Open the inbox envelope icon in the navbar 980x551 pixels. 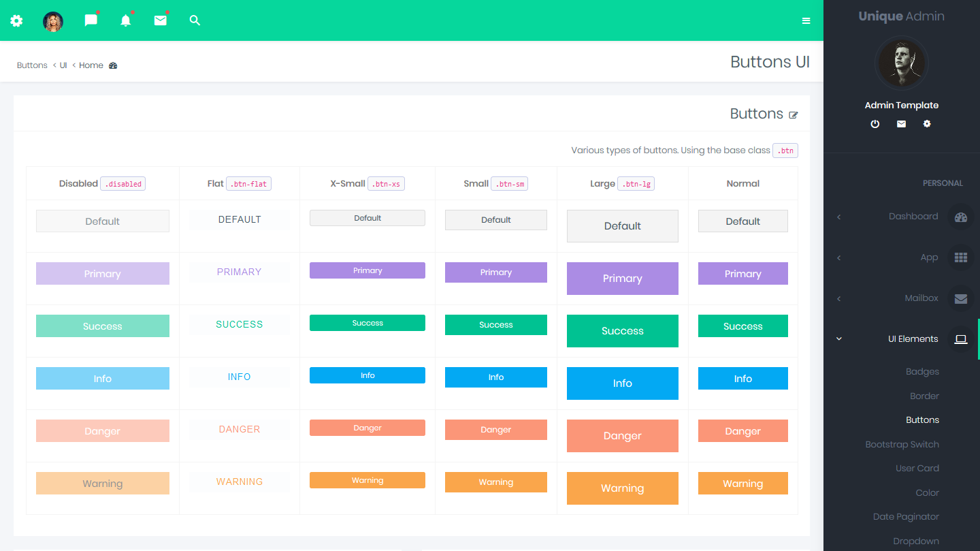161,20
